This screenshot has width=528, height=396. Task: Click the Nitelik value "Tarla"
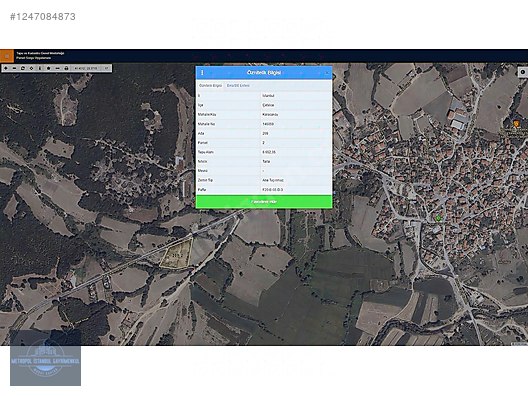tap(266, 162)
